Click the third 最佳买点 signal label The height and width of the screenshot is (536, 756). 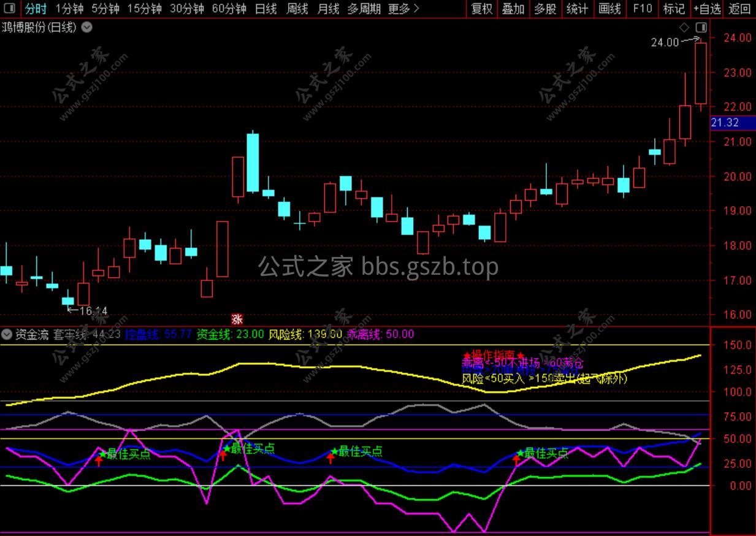361,451
